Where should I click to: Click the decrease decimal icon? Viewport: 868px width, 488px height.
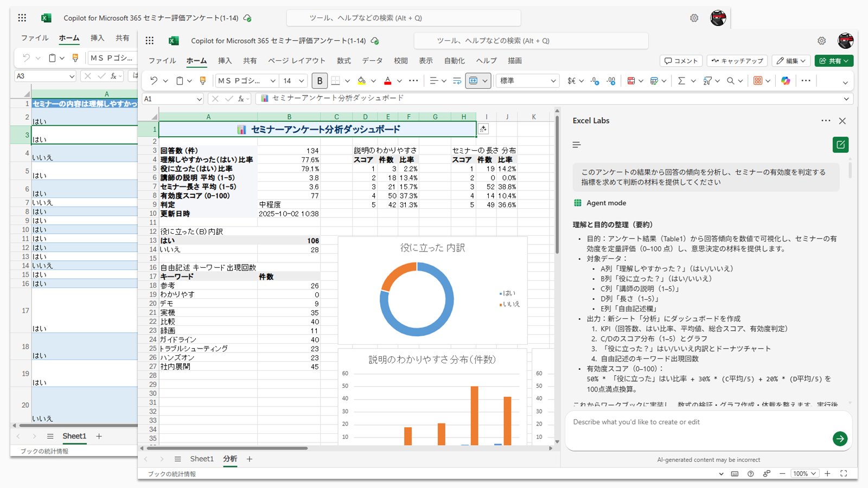point(611,81)
